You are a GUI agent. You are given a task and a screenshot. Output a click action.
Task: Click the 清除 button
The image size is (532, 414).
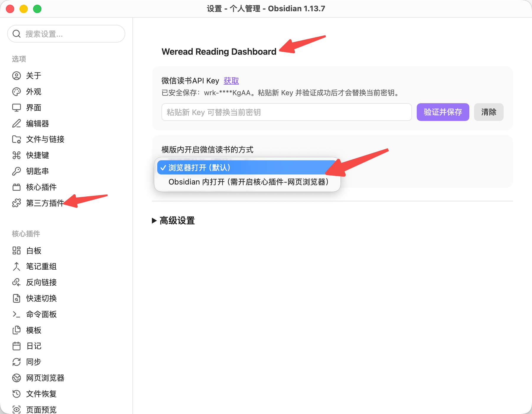coord(489,112)
